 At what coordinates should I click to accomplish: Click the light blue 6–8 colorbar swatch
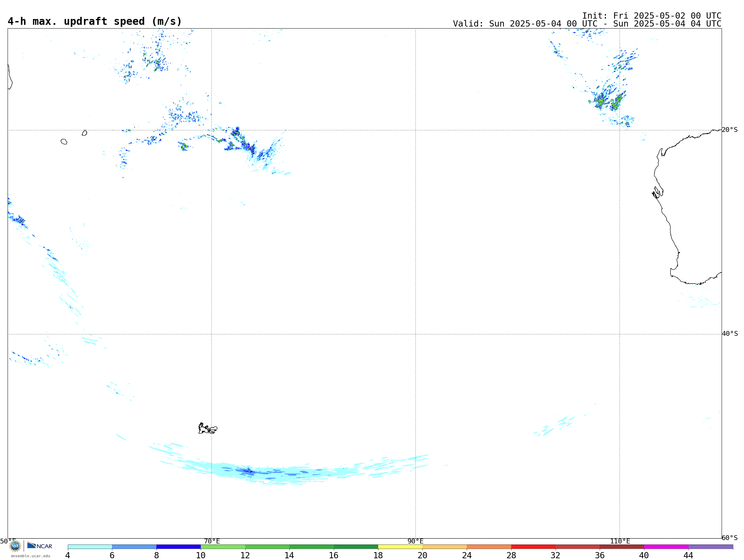tap(134, 547)
